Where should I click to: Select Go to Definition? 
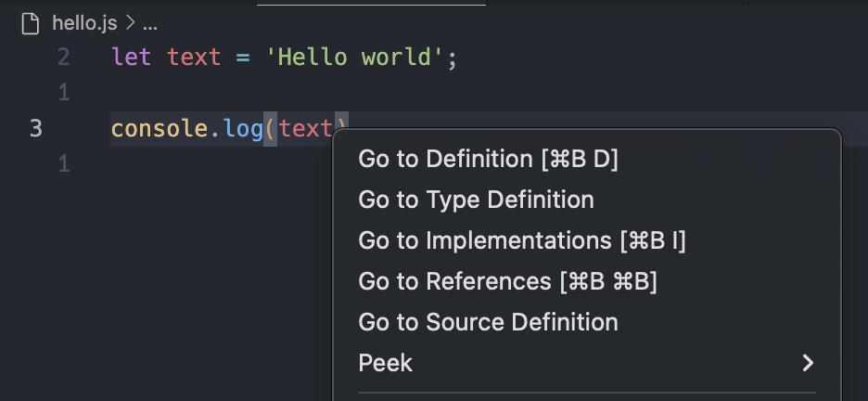click(x=488, y=159)
